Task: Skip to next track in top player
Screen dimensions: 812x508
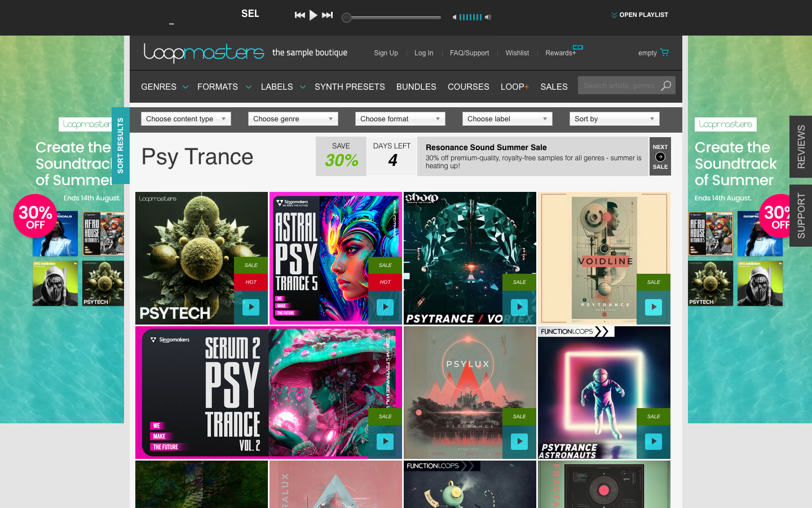Action: point(327,15)
